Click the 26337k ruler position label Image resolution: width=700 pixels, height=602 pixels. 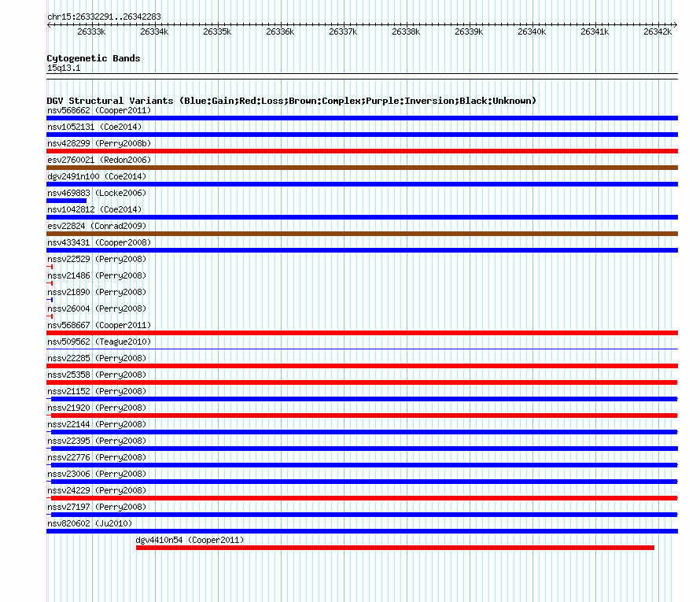(x=343, y=31)
